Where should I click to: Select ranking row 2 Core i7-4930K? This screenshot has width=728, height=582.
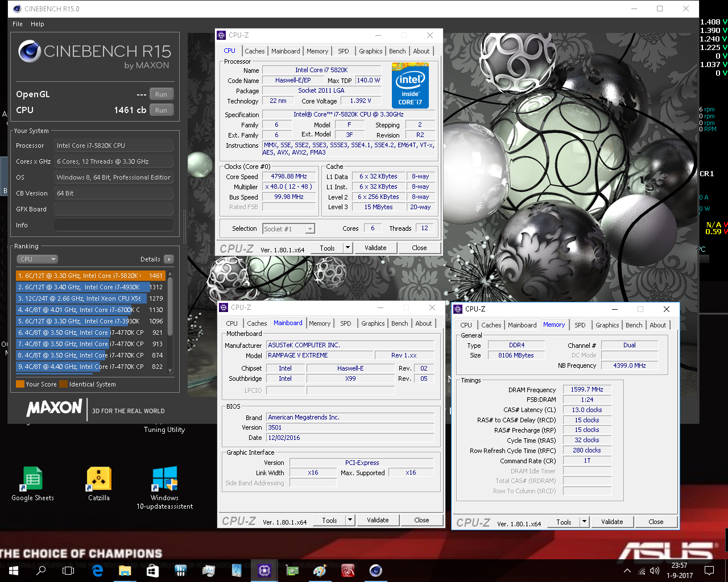[x=91, y=287]
